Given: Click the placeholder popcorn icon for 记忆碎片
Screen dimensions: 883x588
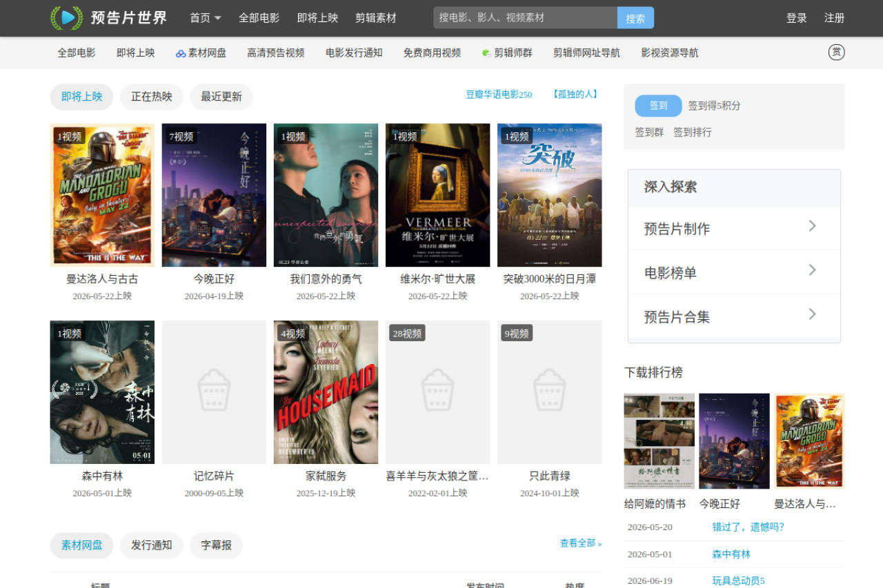Looking at the screenshot, I should pos(214,390).
